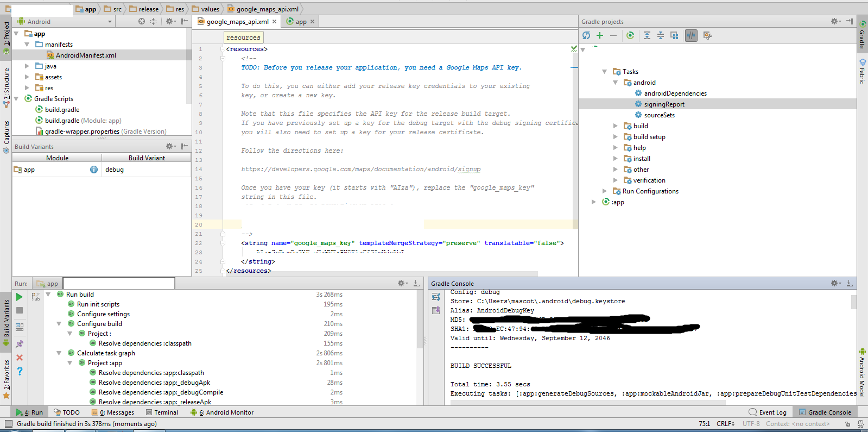Fold the resources tag at line 1
This screenshot has height=432, width=868.
(223, 49)
